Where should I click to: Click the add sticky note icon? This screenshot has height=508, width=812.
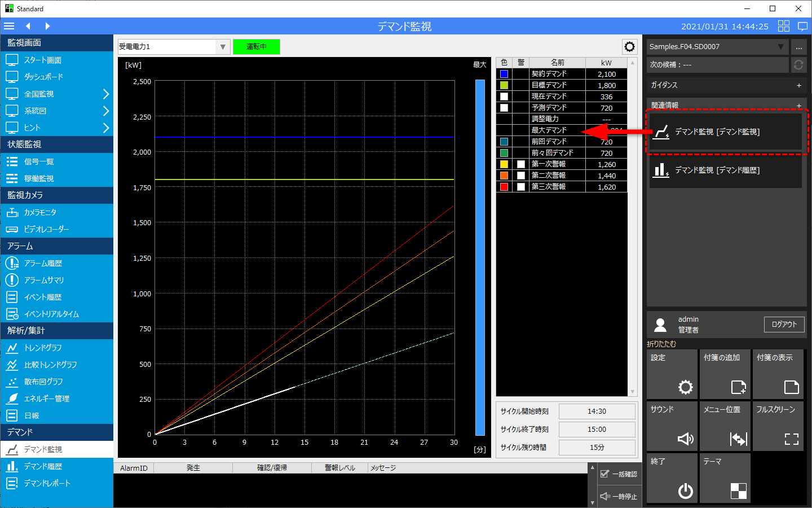[738, 387]
